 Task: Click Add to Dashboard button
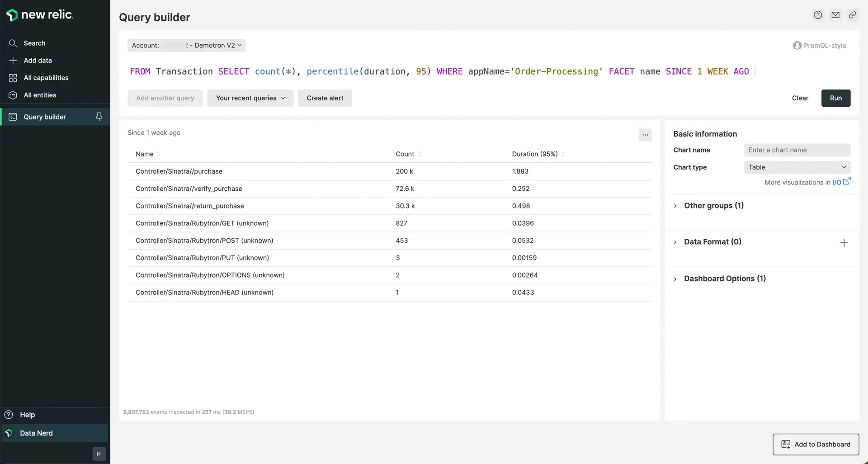[x=816, y=445]
